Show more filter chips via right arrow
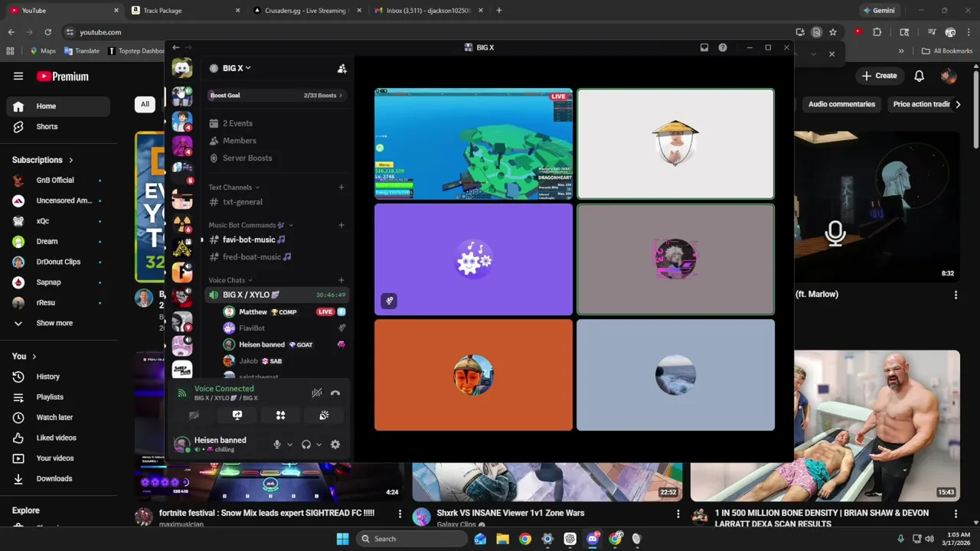Image resolution: width=980 pixels, height=551 pixels. coord(958,104)
